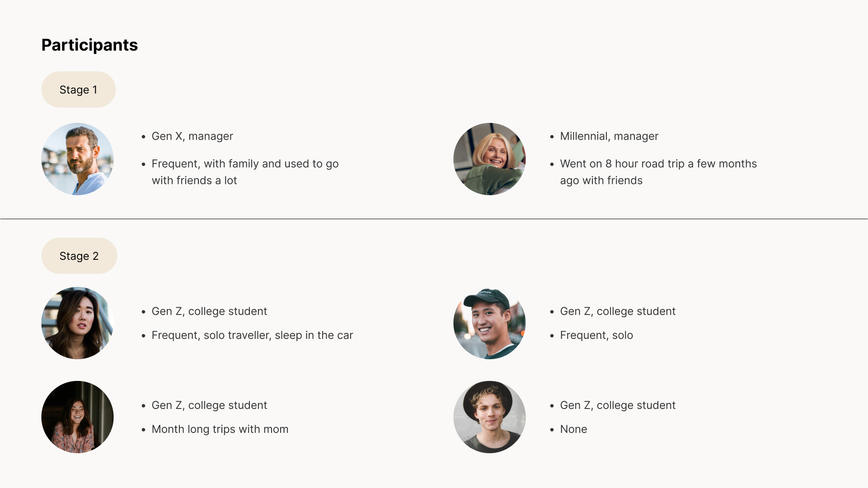Select the Participants heading
868x488 pixels.
click(89, 45)
